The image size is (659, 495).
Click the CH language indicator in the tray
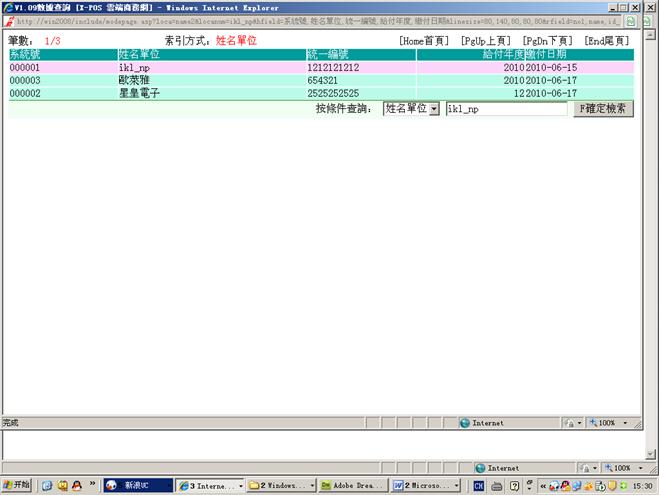(479, 485)
